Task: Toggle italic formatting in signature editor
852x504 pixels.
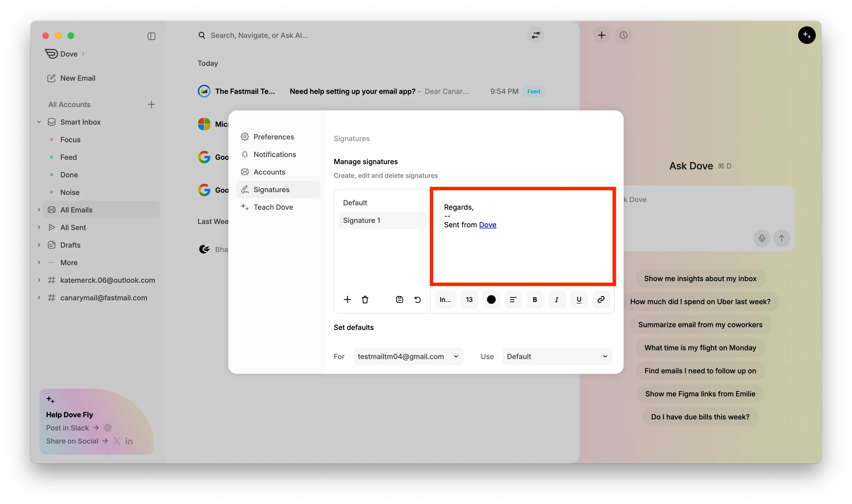Action: (557, 299)
